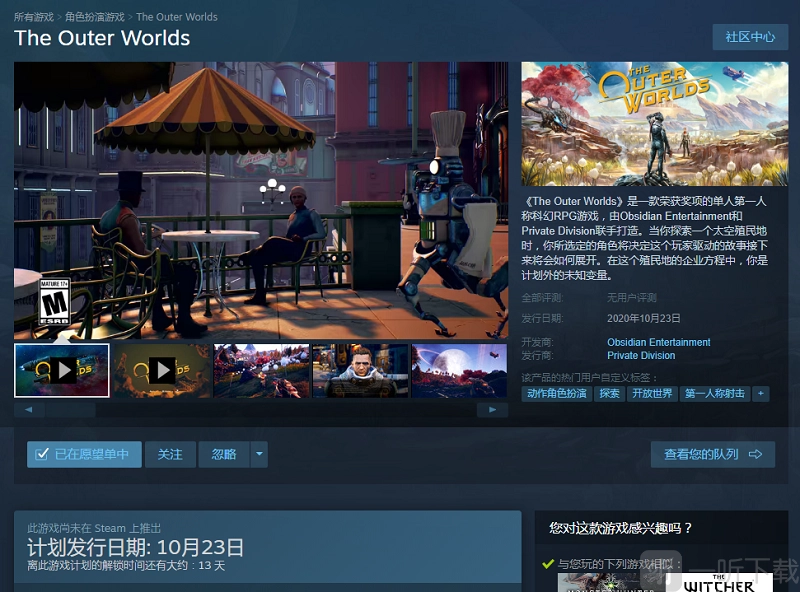Click the Private Division publisher link
Viewport: 800px width, 592px height.
coord(641,355)
